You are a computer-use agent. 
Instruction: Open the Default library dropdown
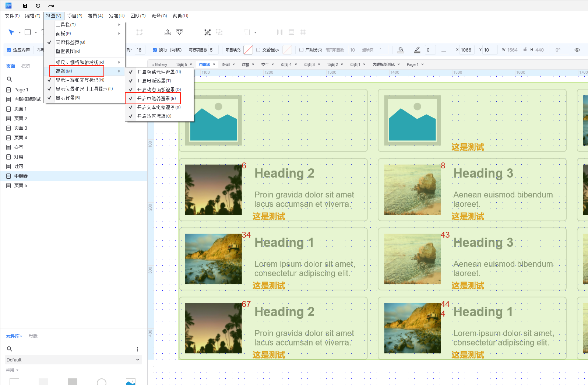click(74, 360)
